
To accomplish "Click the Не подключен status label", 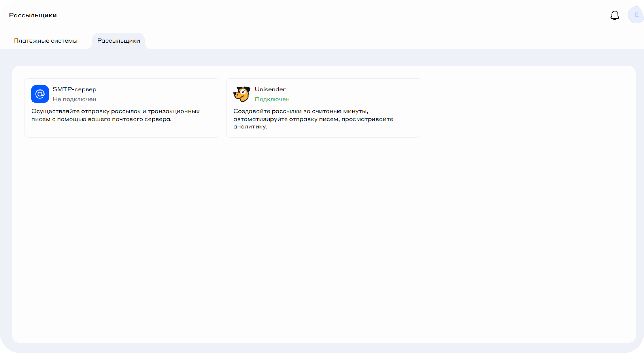I will [74, 99].
